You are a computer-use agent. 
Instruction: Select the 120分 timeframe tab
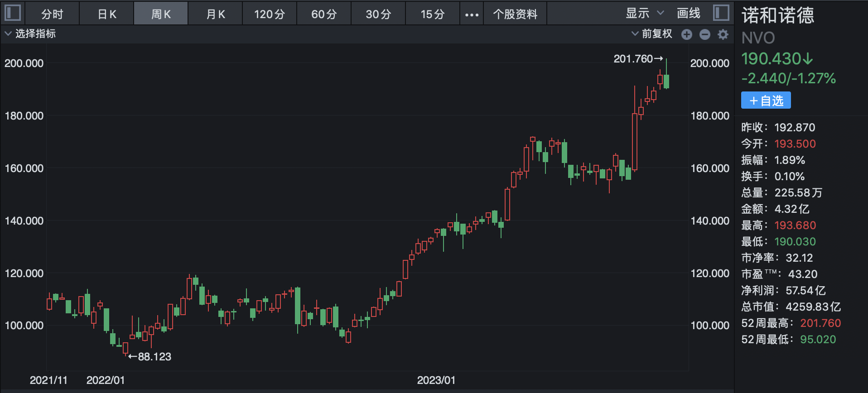click(270, 14)
